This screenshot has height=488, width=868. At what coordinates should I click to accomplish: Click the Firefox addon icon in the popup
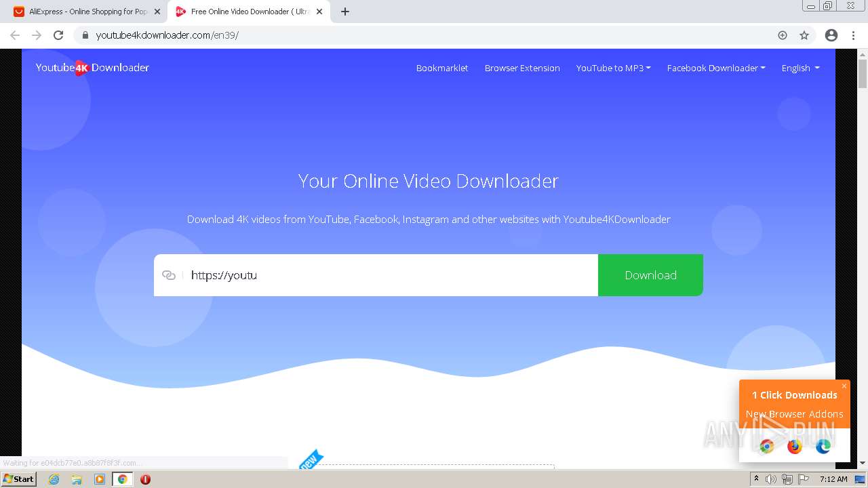[x=795, y=446]
